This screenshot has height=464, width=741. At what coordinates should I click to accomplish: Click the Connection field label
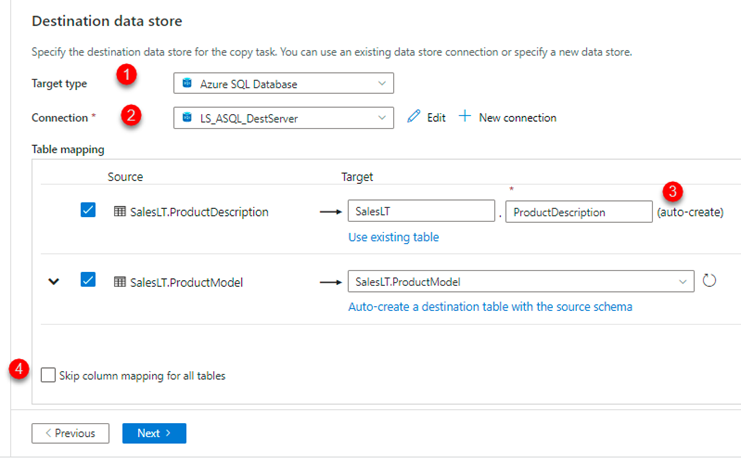(60, 118)
